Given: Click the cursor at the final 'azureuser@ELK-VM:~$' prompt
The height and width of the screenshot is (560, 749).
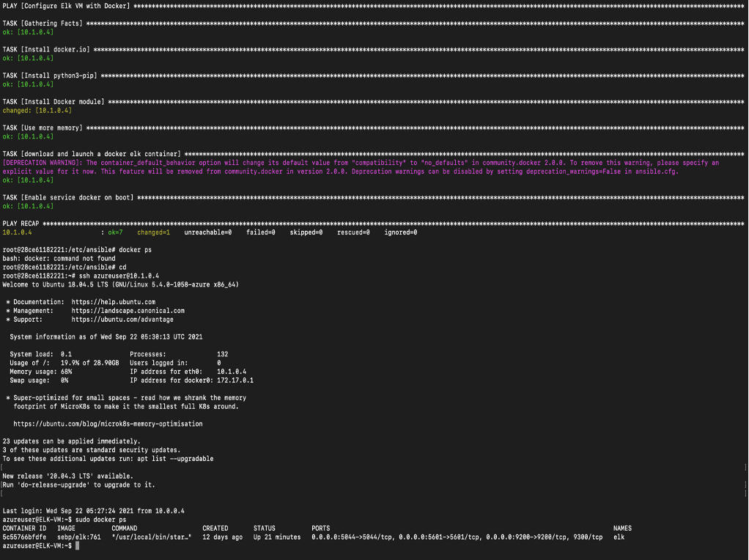Looking at the screenshot, I should [78, 545].
